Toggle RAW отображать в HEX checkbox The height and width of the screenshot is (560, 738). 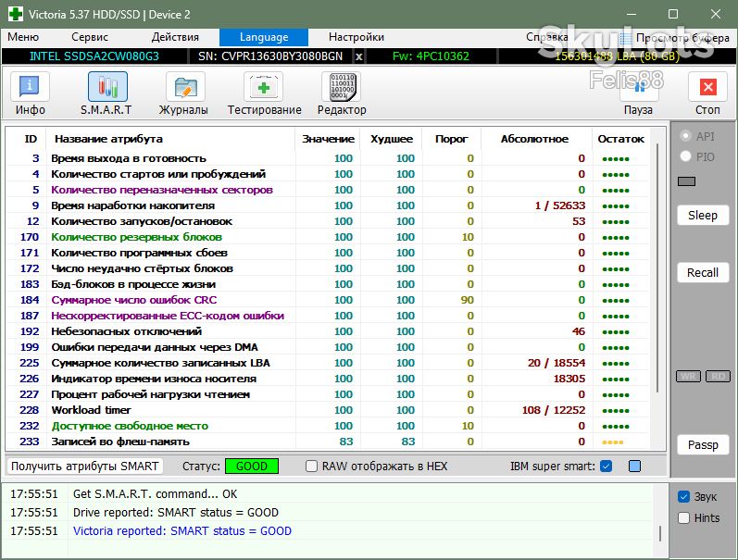tap(311, 466)
